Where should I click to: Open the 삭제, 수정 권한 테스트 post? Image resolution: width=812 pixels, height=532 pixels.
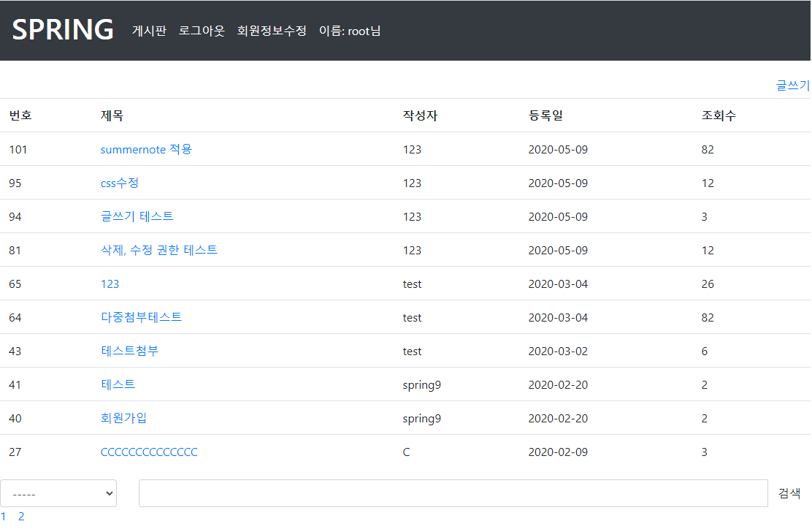click(159, 250)
